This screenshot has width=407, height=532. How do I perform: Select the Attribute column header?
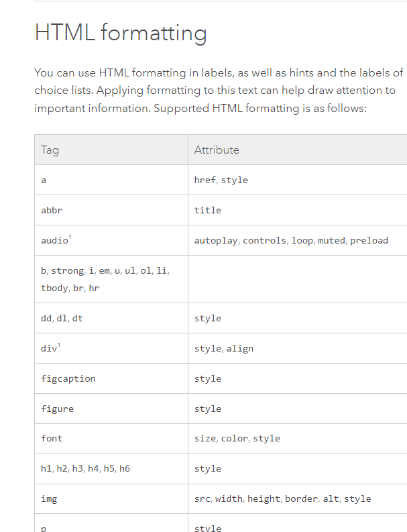217,150
